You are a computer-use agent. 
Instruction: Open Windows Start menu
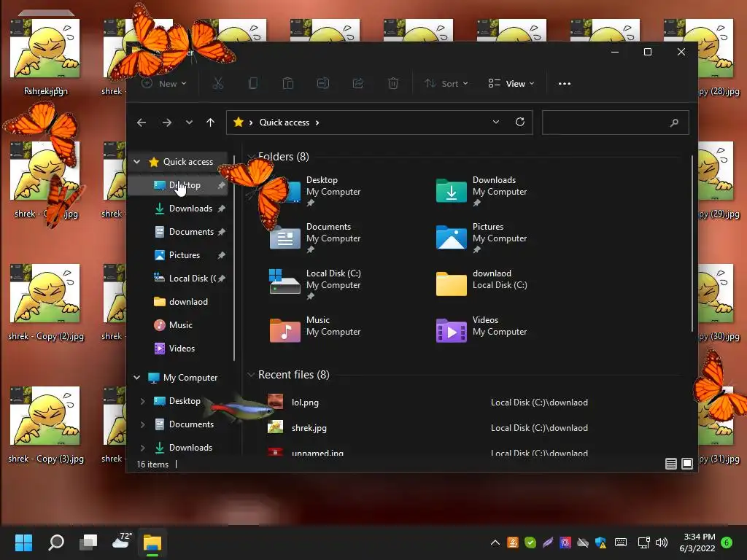click(23, 542)
